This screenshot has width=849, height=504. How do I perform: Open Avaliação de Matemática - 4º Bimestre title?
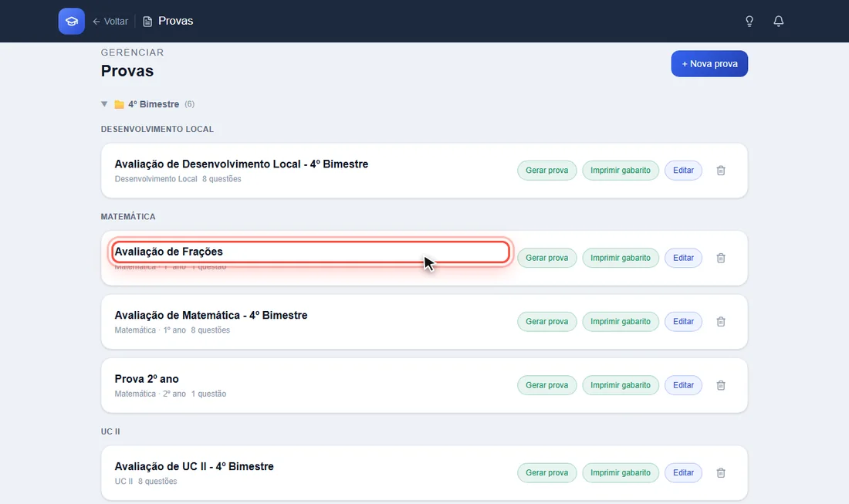(x=211, y=315)
